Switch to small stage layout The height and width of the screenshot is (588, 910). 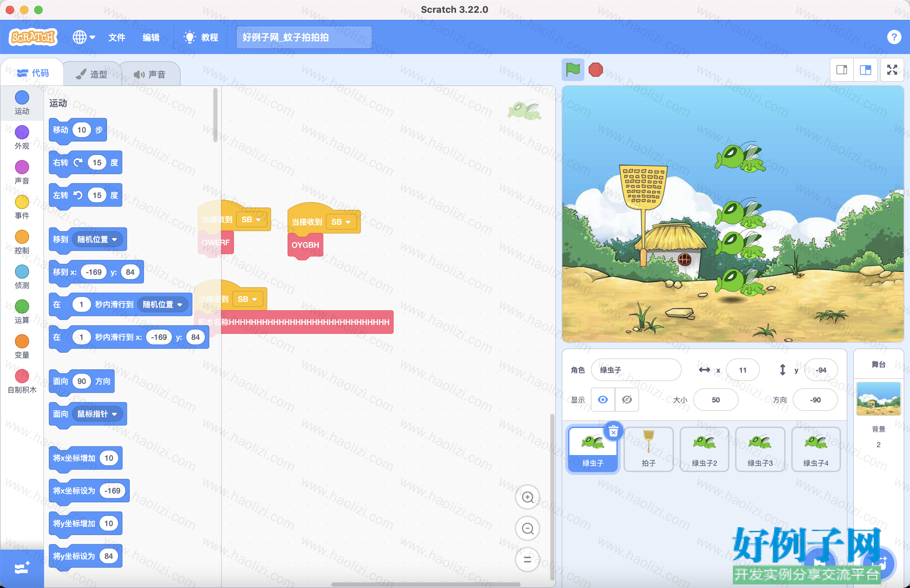[x=842, y=70]
